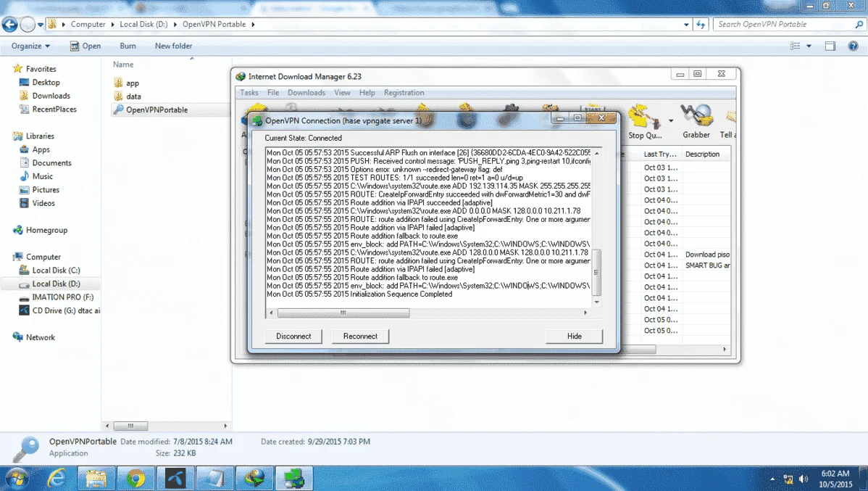This screenshot has width=868, height=491.
Task: Click the navigation pane horizontal scrollbar thumb
Action: [130, 426]
